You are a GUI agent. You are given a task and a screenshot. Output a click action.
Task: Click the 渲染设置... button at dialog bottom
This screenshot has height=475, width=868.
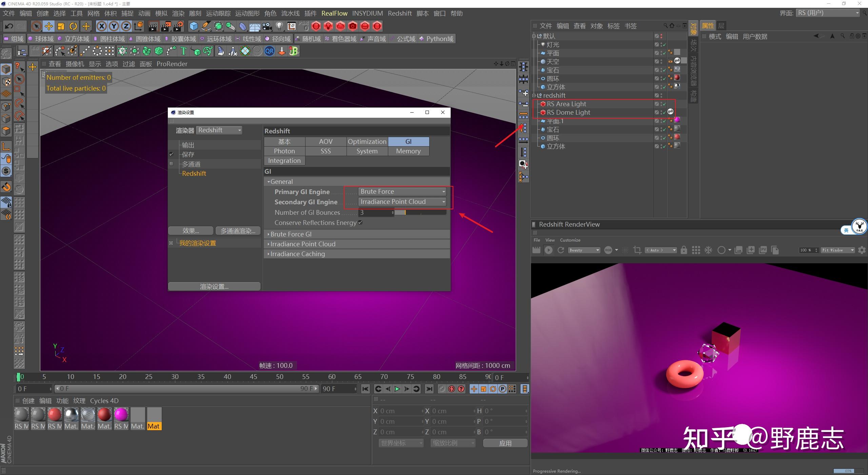[214, 286]
